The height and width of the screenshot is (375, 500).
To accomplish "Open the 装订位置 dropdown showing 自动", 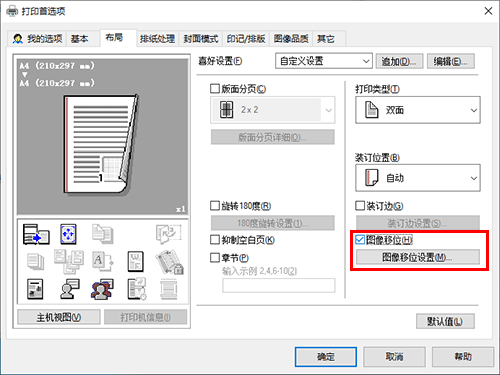I will tap(418, 178).
